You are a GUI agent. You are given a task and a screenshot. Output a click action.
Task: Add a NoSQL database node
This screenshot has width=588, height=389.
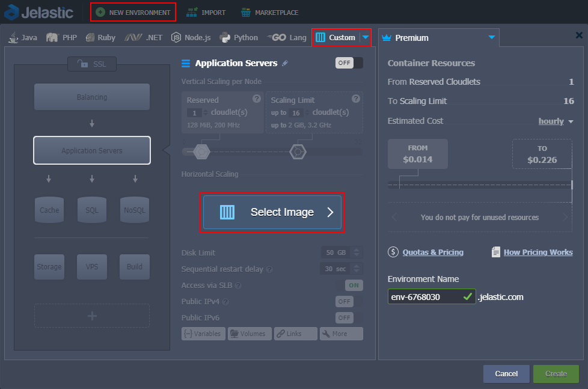(x=135, y=210)
